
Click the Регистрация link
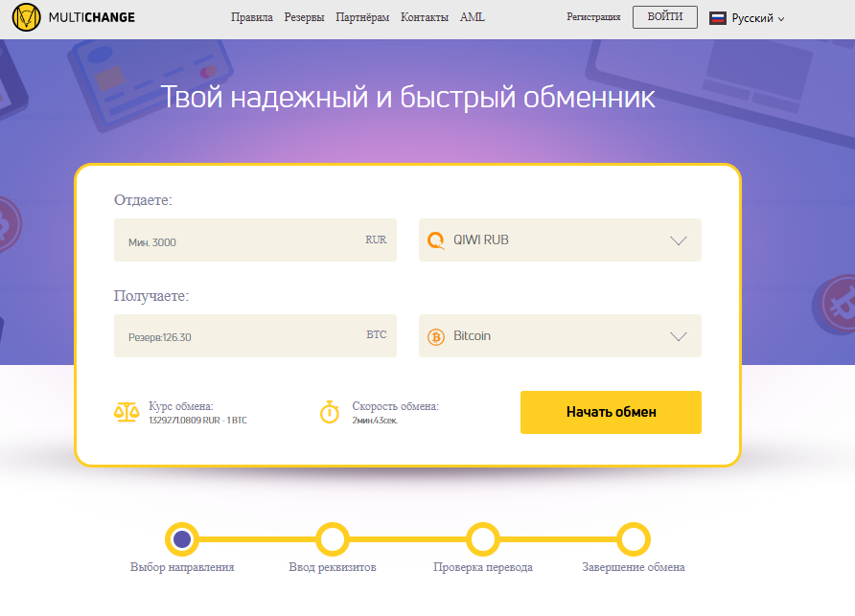593,17
